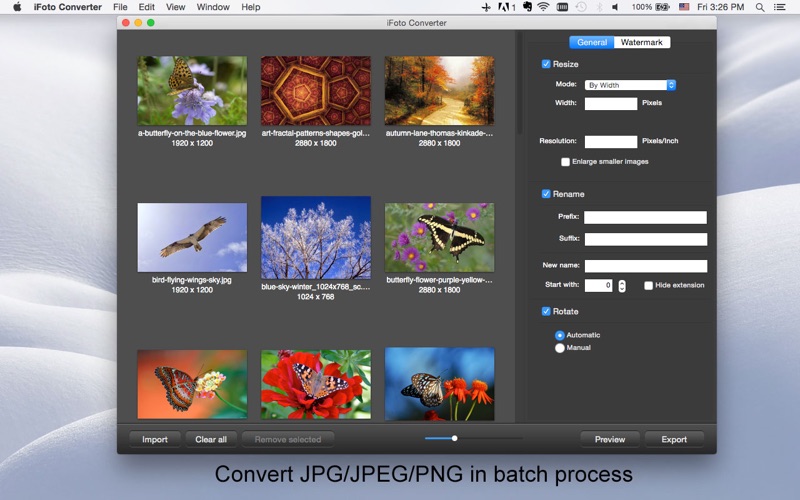Select the blue background butterfly thumbnail

(x=439, y=384)
